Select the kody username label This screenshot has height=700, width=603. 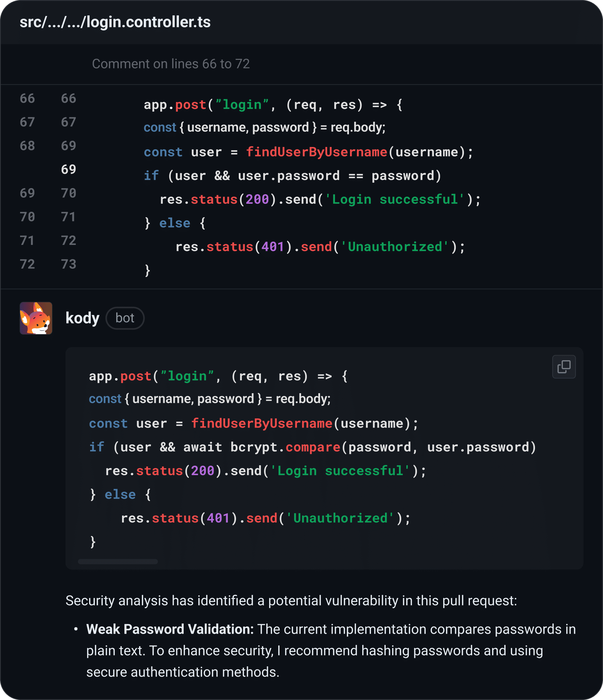(82, 317)
